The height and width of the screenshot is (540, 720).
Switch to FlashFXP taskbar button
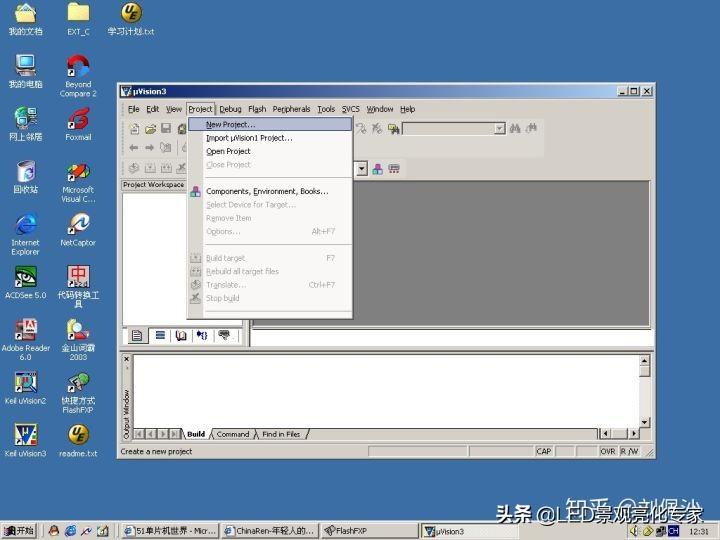(369, 531)
